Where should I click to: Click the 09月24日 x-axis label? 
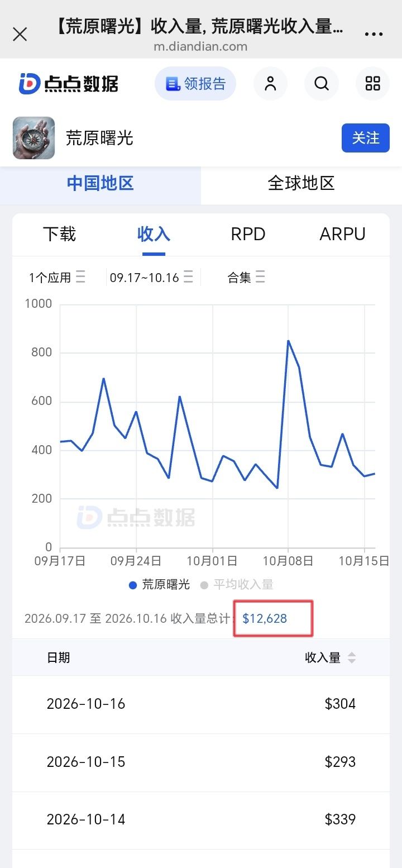pyautogui.click(x=136, y=561)
